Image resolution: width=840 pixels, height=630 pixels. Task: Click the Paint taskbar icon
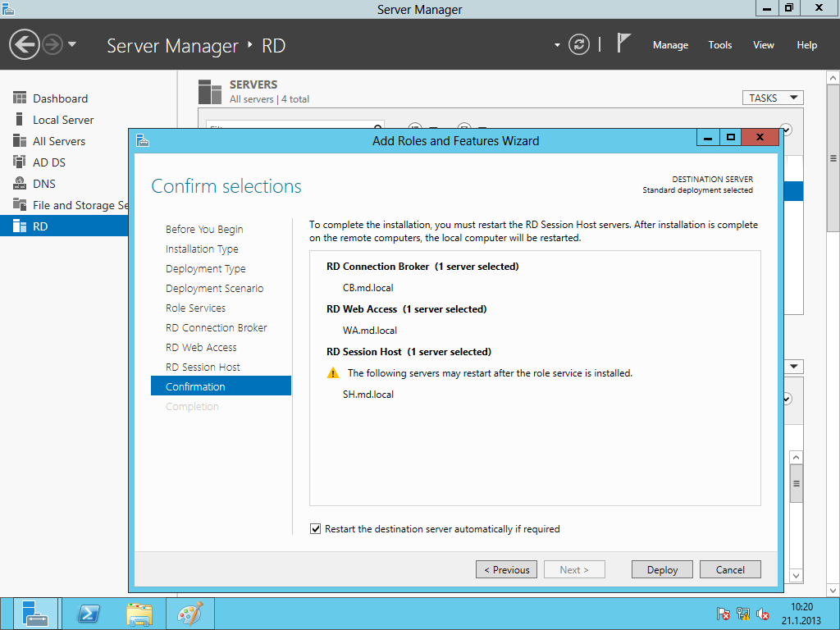[x=189, y=614]
